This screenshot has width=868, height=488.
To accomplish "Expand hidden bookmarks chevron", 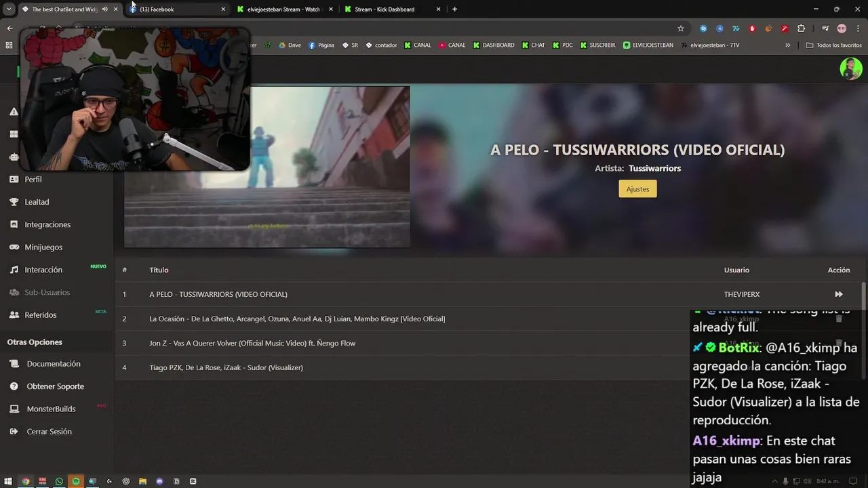I will tap(788, 45).
